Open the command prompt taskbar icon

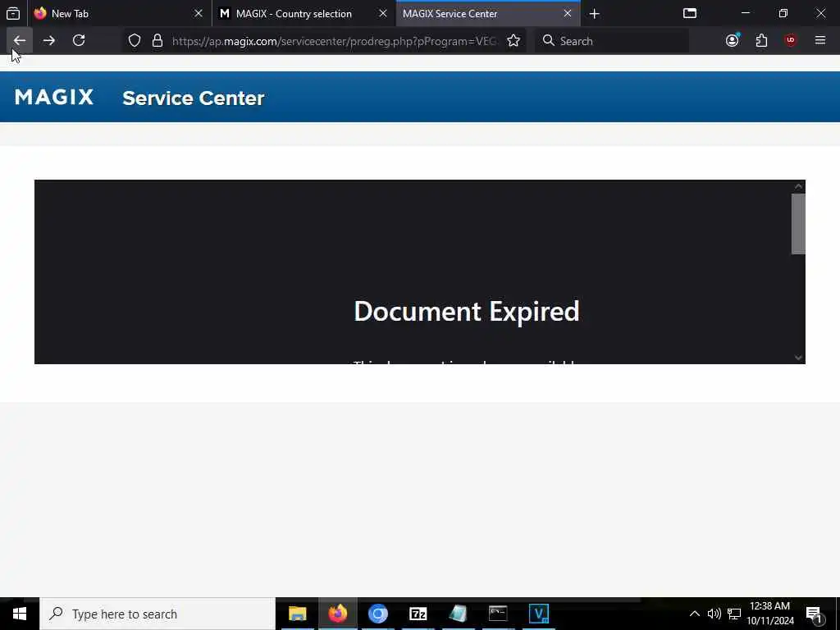point(498,614)
